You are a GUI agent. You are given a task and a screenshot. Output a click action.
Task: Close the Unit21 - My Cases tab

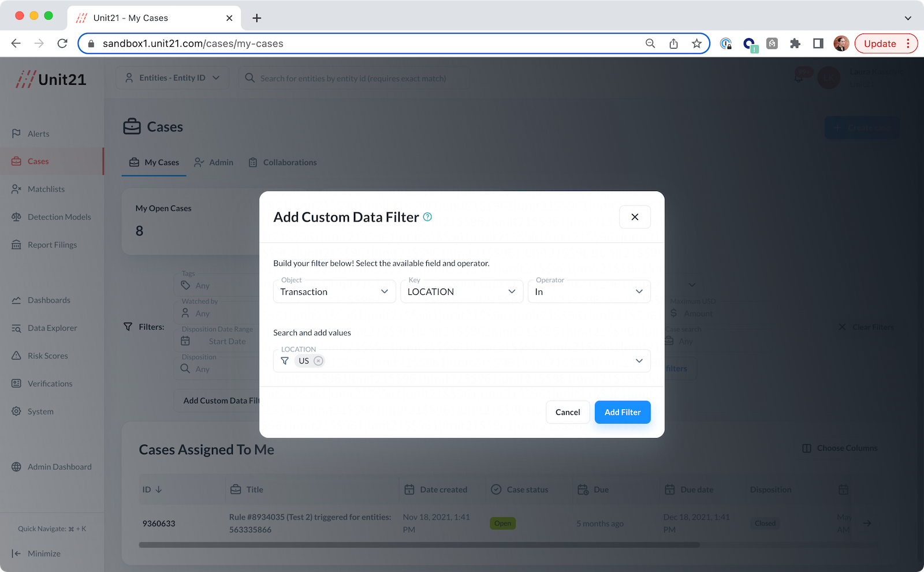(229, 18)
